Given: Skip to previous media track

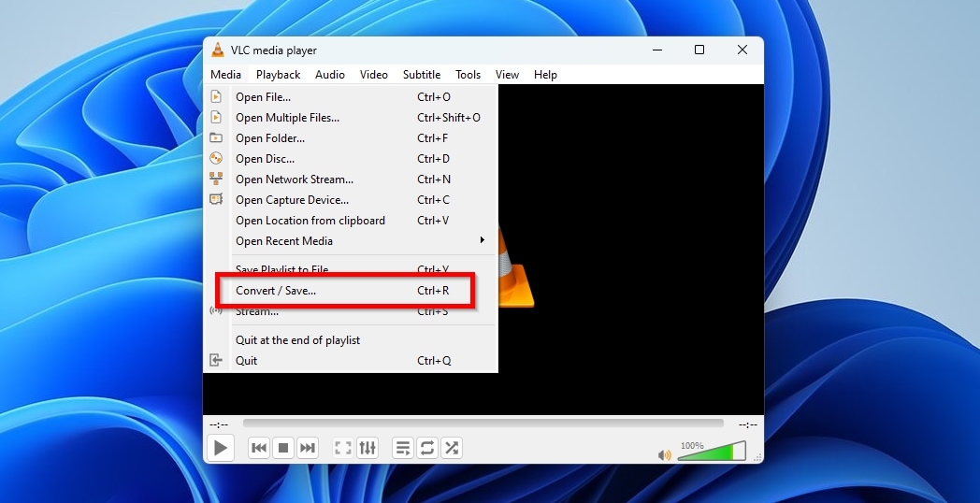Looking at the screenshot, I should pyautogui.click(x=259, y=448).
